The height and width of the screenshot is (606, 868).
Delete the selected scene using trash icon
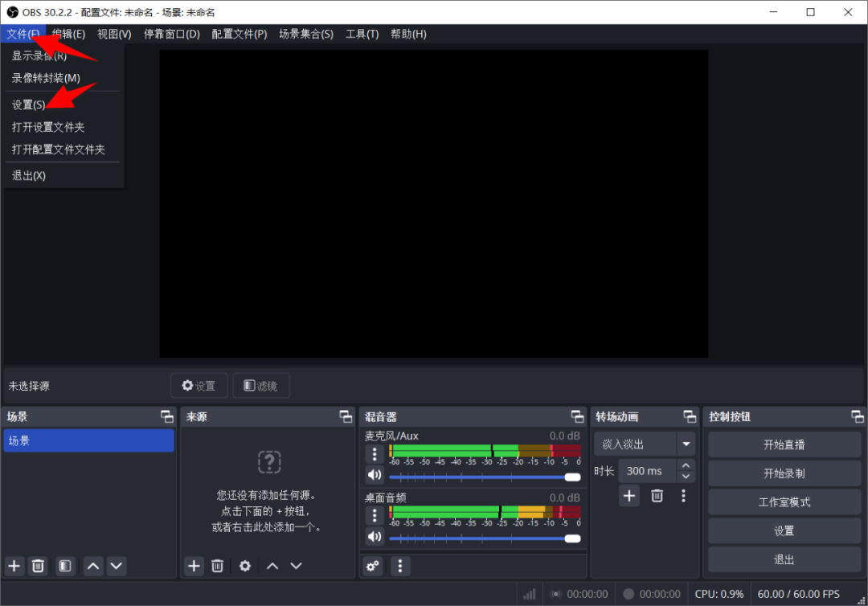click(38, 566)
